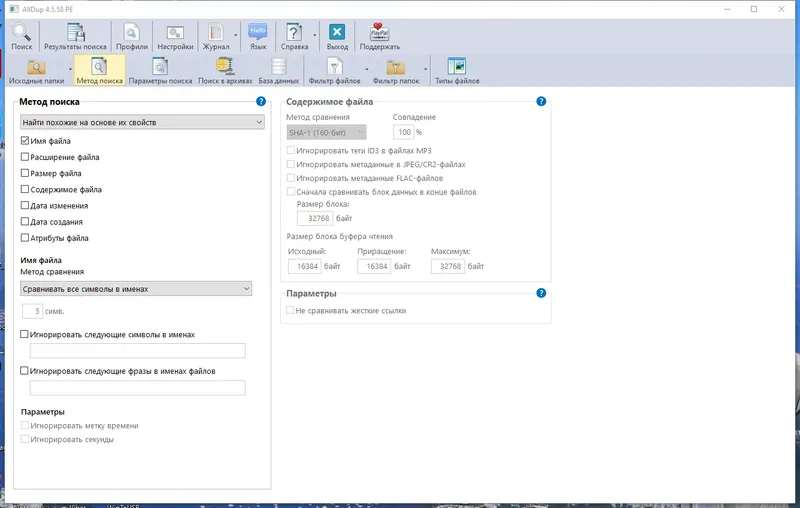Click the Исходный 16384 байт field
The image size is (800, 508).
point(305,266)
